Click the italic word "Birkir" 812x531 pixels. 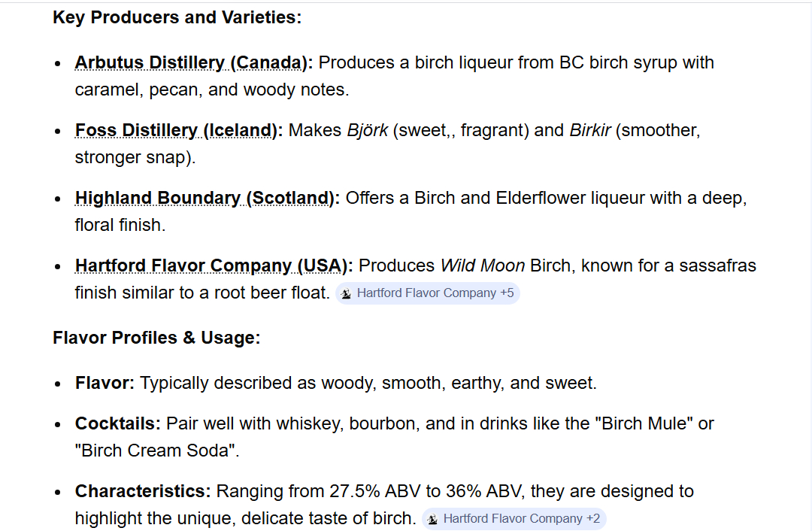(x=590, y=130)
